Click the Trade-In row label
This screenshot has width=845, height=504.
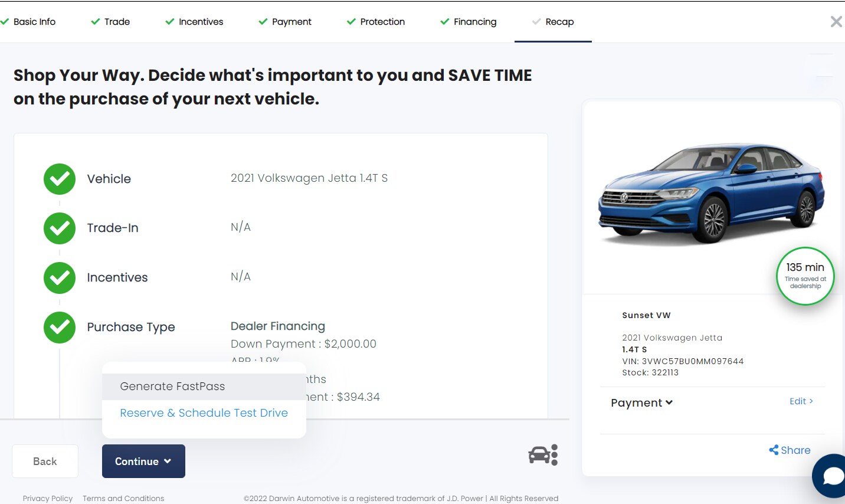pos(113,228)
